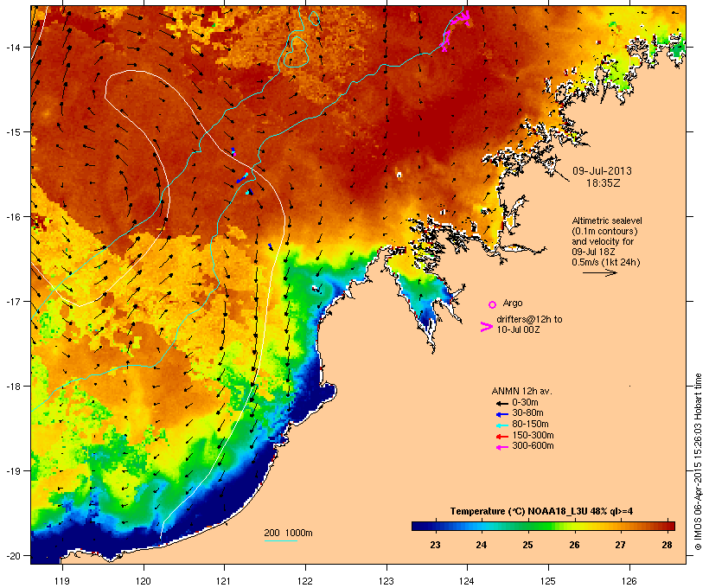
Task: Click the latitude axis label -15
Action: (12, 132)
